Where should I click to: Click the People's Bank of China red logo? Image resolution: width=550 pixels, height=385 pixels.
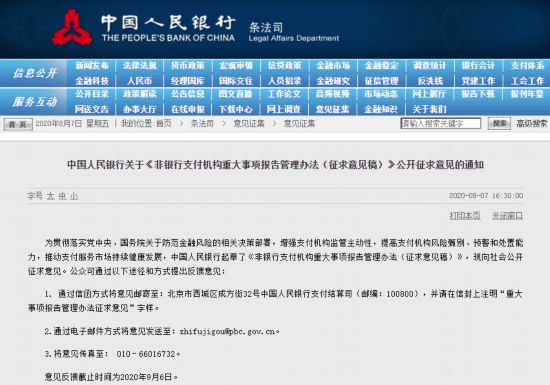tap(72, 27)
